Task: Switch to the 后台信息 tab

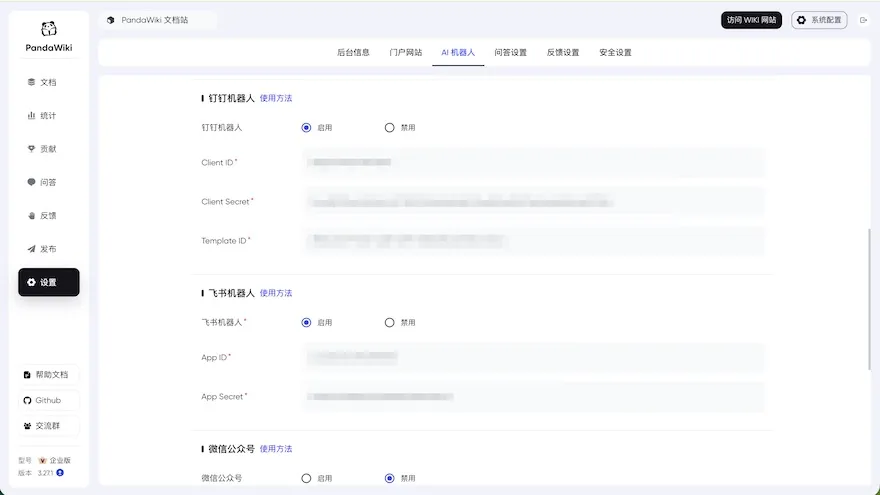Action: coord(353,53)
